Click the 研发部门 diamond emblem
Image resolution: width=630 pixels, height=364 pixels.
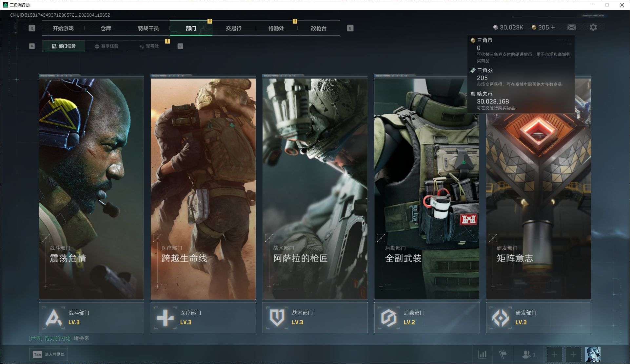point(501,318)
